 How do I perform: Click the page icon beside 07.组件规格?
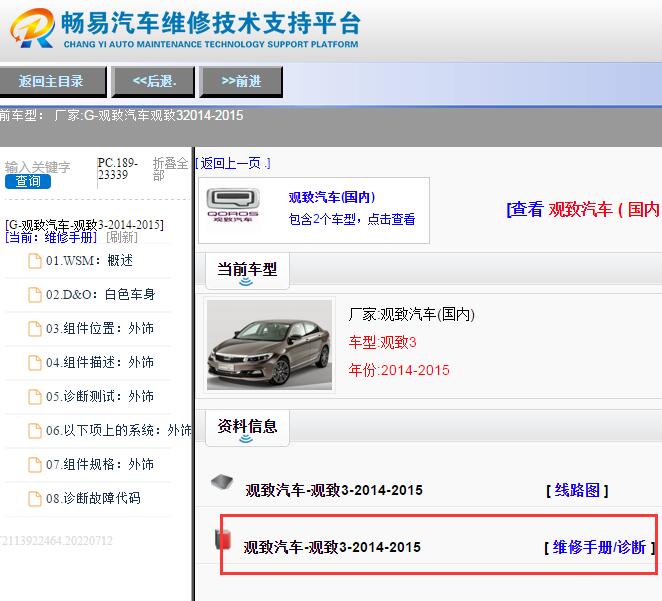click(x=35, y=465)
